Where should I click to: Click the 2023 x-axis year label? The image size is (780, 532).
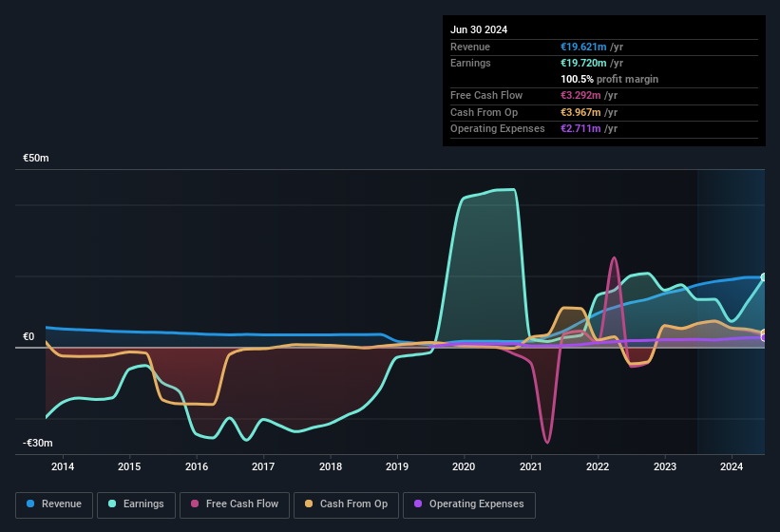[665, 466]
